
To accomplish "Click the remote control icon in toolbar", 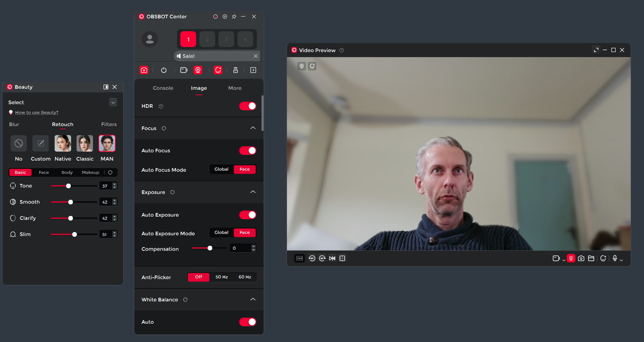I will tap(236, 70).
